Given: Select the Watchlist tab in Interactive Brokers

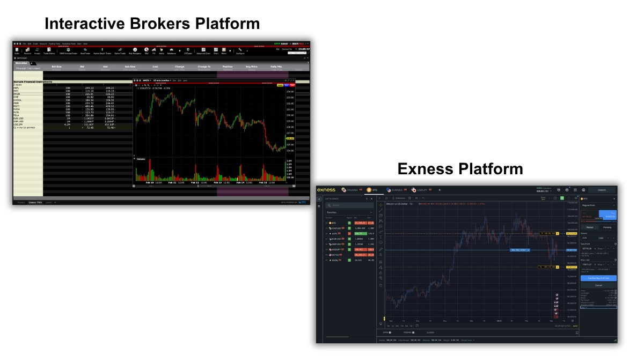Looking at the screenshot, I should click(x=20, y=63).
